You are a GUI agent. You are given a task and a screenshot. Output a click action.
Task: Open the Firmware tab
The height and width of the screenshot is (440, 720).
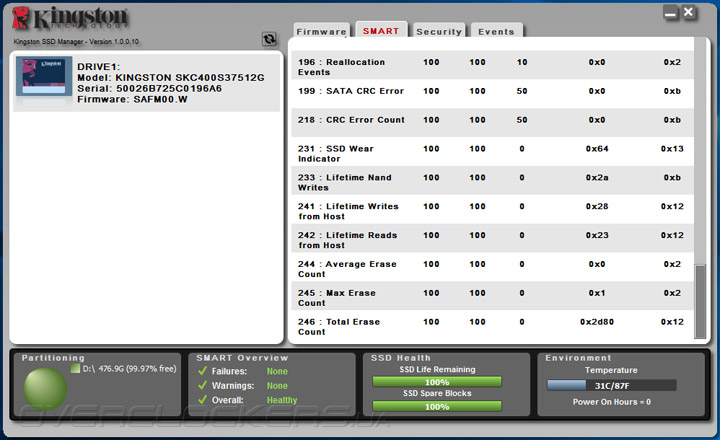(321, 31)
